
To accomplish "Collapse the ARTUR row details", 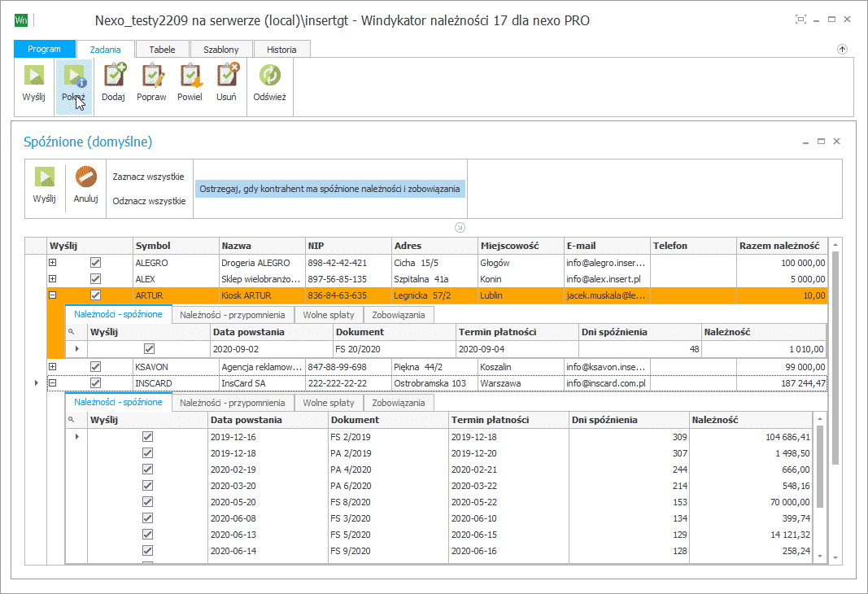I will (53, 295).
